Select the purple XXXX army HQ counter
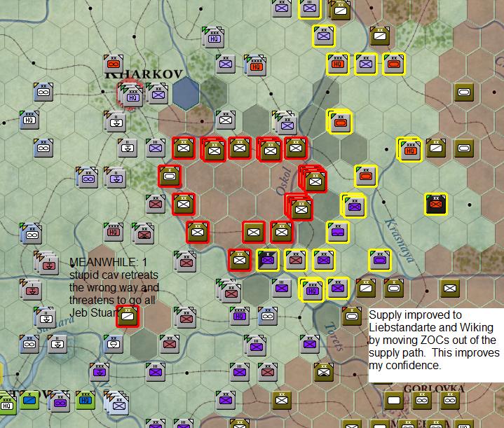The image size is (504, 428). pyautogui.click(x=240, y=316)
